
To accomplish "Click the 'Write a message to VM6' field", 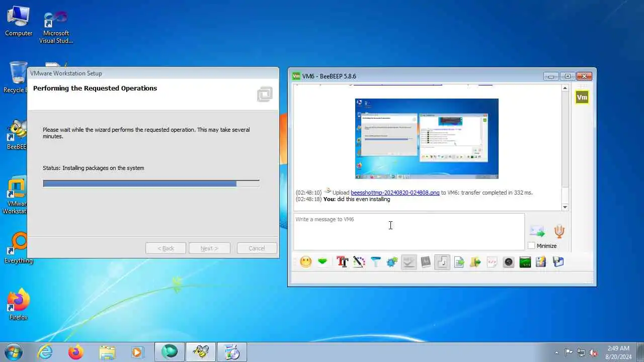I will coord(409,232).
